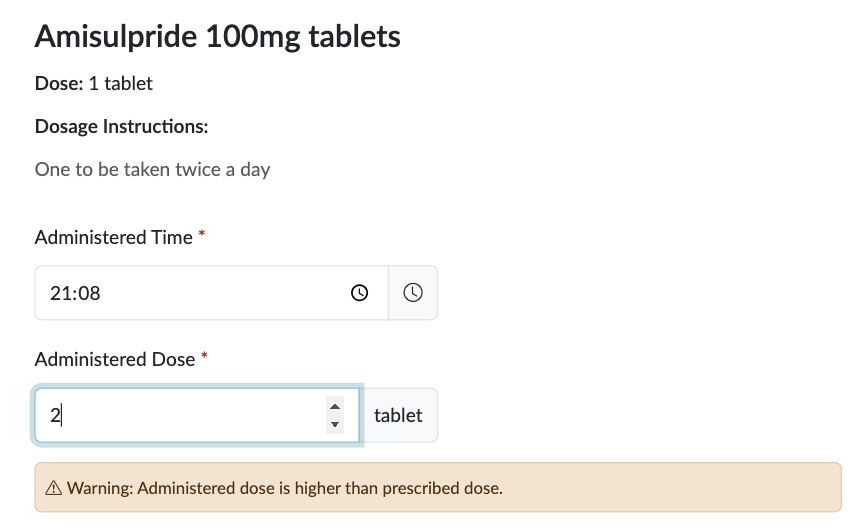Click the 'tablet' unit label
The width and height of the screenshot is (864, 532).
[x=398, y=415]
